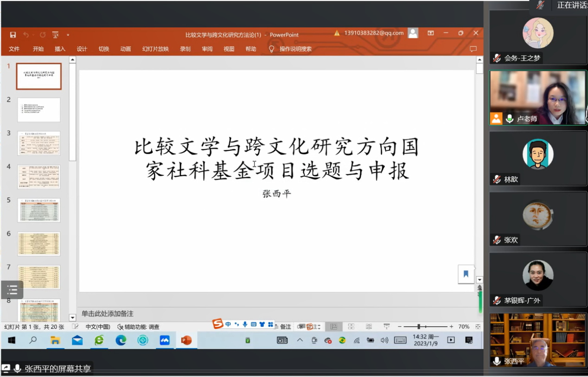Toggle Chinese/English mode on Sogou input bar
The image size is (588, 377).
[228, 324]
